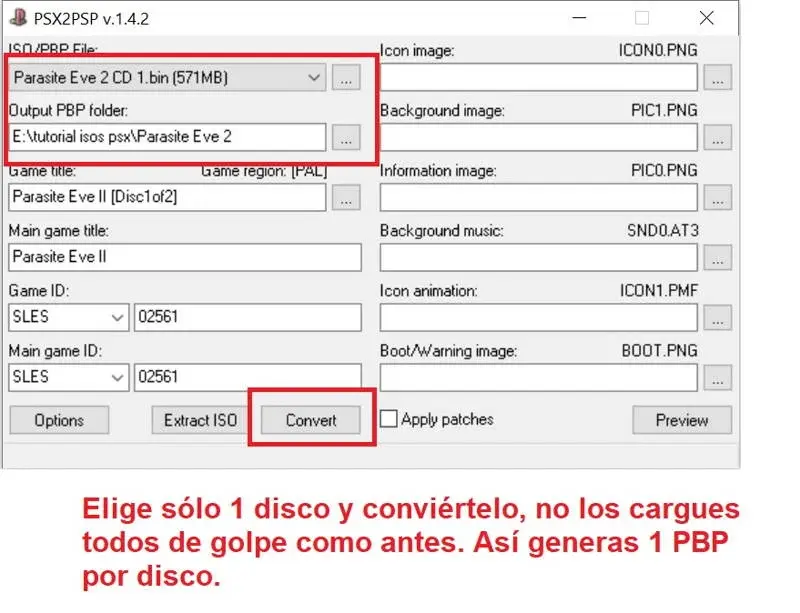Browse for the output PBP folder
This screenshot has width=800, height=613.
tap(345, 137)
